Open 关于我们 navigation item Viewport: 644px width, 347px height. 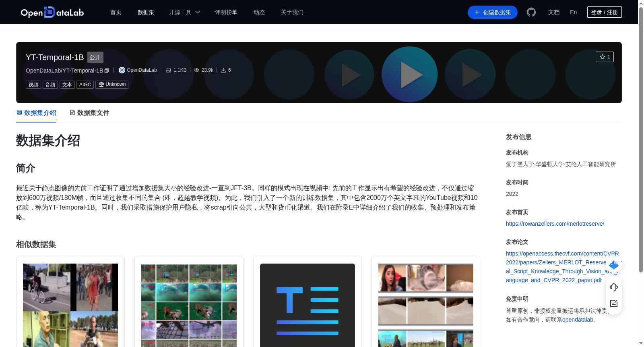[x=292, y=12]
